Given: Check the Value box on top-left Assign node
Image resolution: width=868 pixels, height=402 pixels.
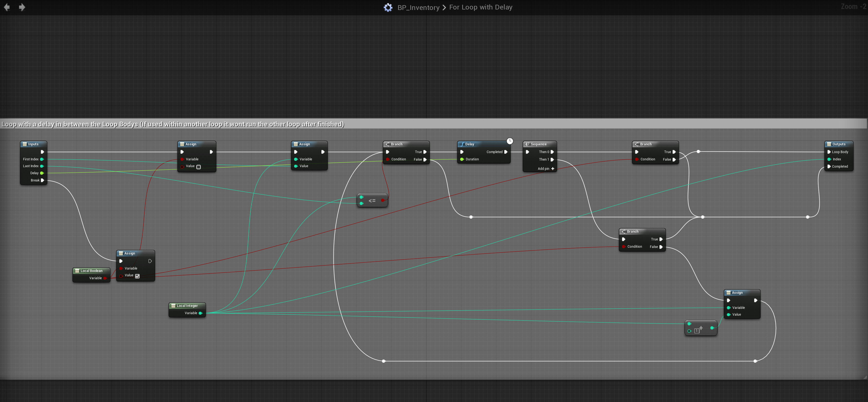Looking at the screenshot, I should pyautogui.click(x=198, y=167).
